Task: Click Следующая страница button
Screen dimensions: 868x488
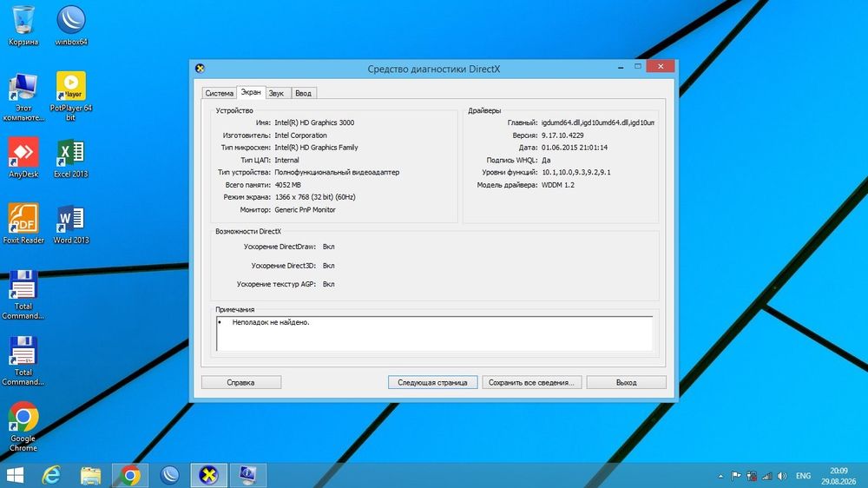Action: (x=432, y=382)
